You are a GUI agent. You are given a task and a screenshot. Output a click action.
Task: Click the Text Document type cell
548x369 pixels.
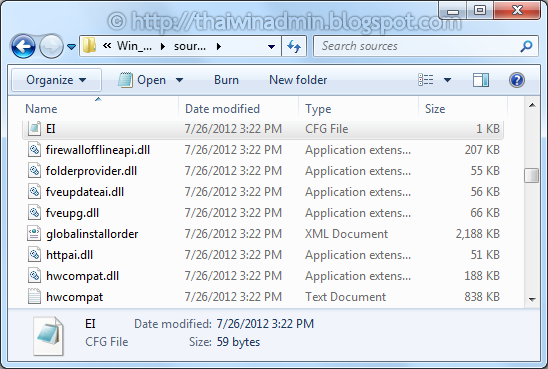point(345,297)
